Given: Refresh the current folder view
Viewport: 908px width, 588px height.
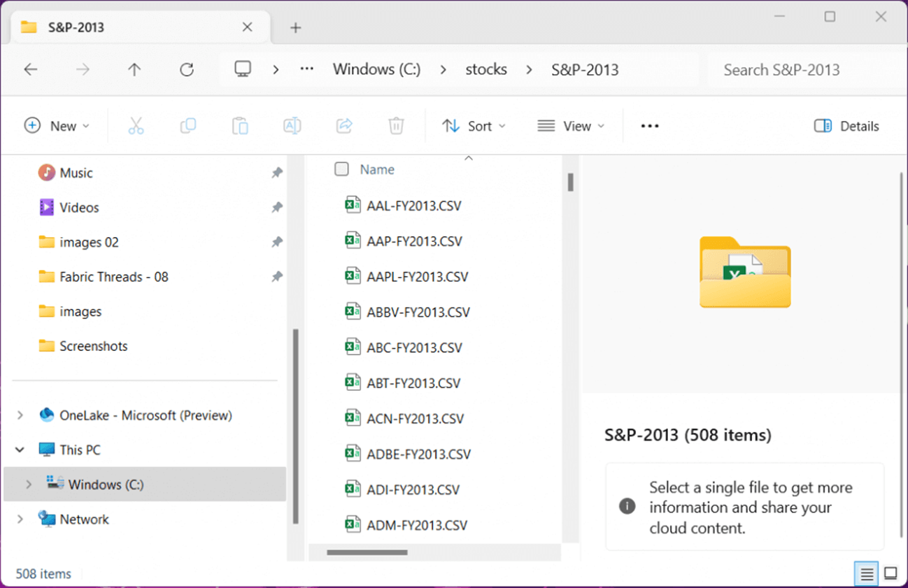Looking at the screenshot, I should pos(186,69).
